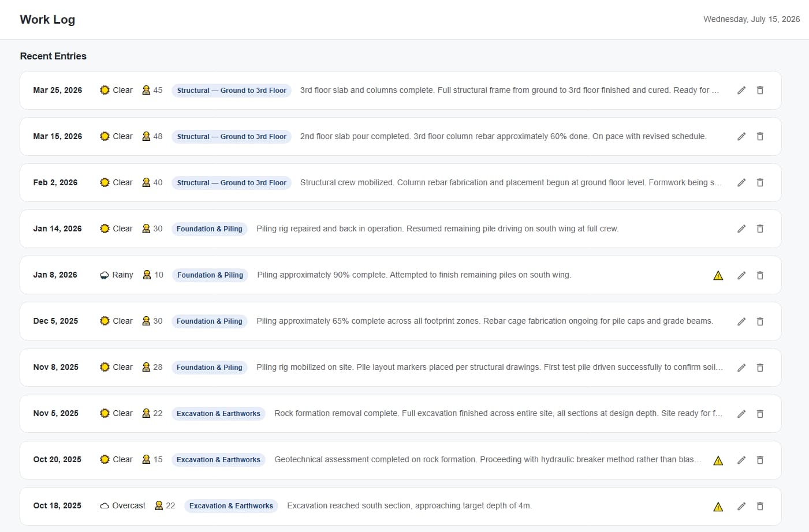Click the 'Geotechnical assessment completed' note
Image resolution: width=809 pixels, height=532 pixels.
(488, 459)
